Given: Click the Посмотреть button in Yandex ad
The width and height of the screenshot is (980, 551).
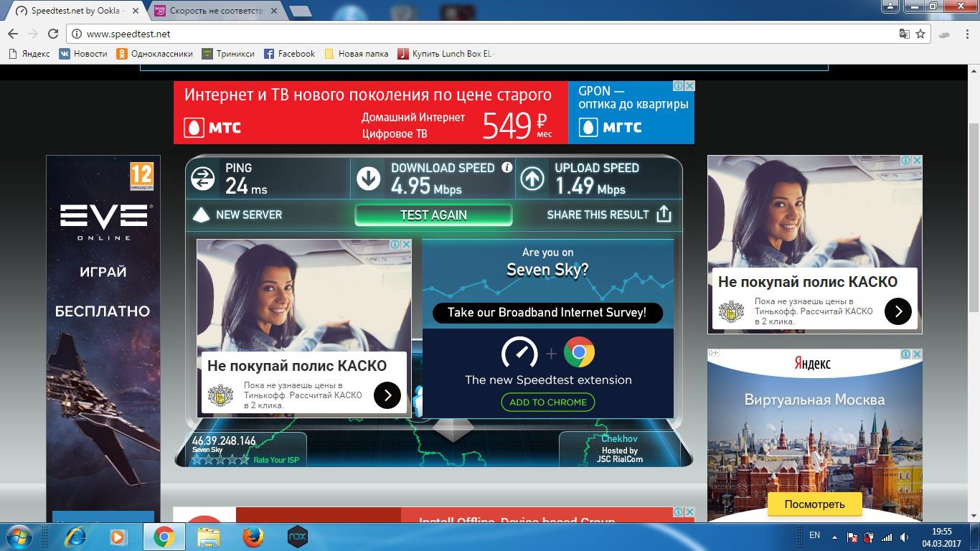Looking at the screenshot, I should [x=814, y=504].
